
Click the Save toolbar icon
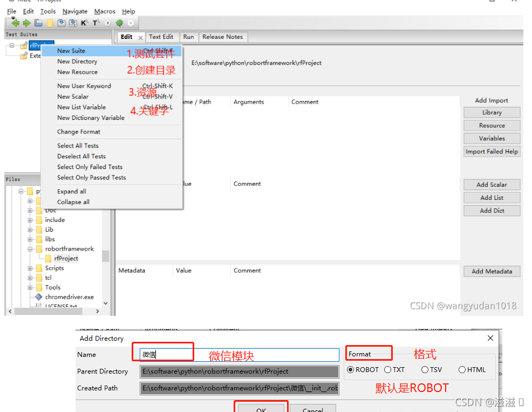[62, 23]
